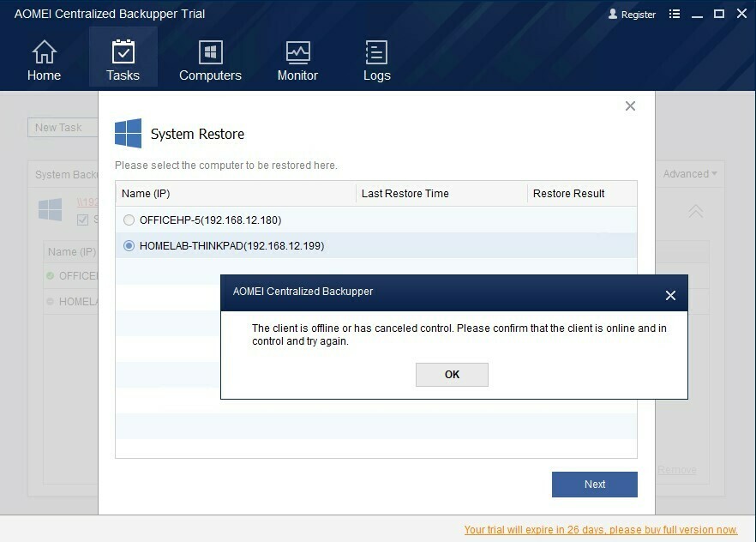The image size is (756, 542).
Task: Open the Advanced dropdown menu
Action: click(689, 173)
